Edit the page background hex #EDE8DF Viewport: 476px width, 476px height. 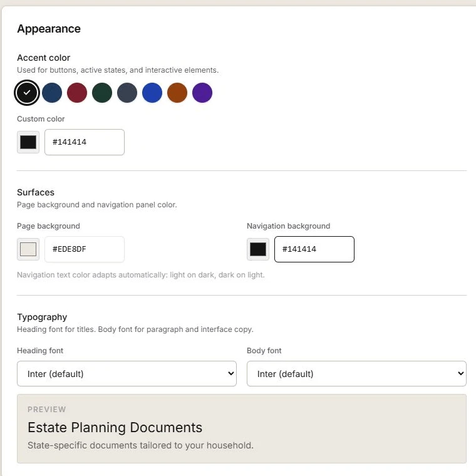coord(85,249)
